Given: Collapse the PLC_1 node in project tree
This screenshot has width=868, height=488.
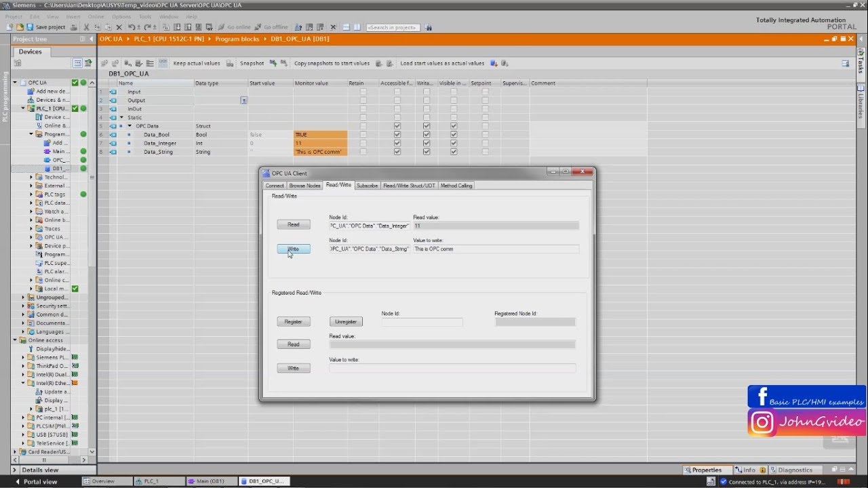Looking at the screenshot, I should tap(23, 108).
